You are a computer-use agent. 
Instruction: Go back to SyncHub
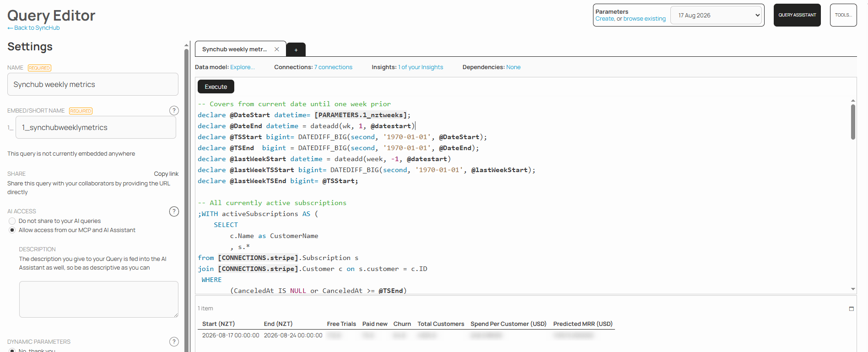pyautogui.click(x=33, y=28)
